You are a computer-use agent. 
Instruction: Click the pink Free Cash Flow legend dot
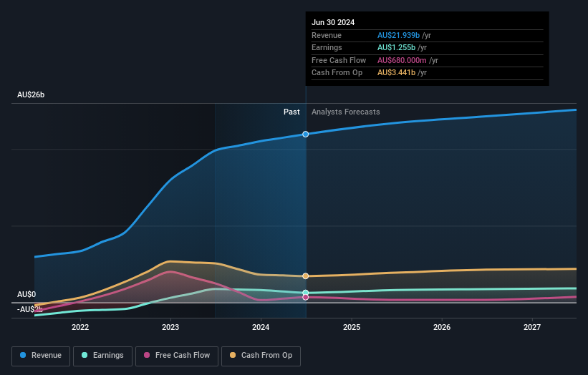tap(147, 355)
